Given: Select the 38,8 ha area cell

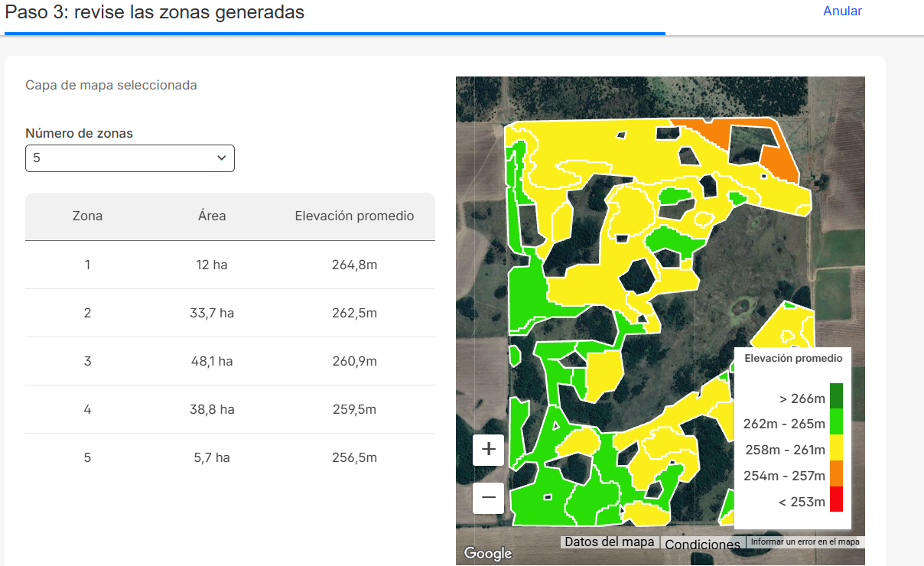Looking at the screenshot, I should (212, 410).
